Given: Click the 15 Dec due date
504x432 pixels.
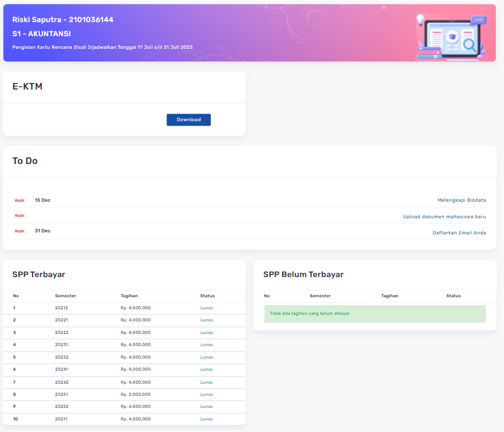Looking at the screenshot, I should 42,200.
